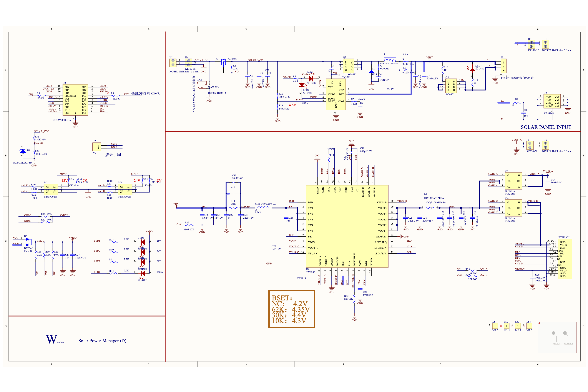
Task: Click the Waveshare W logo
Action: pyautogui.click(x=52, y=339)
